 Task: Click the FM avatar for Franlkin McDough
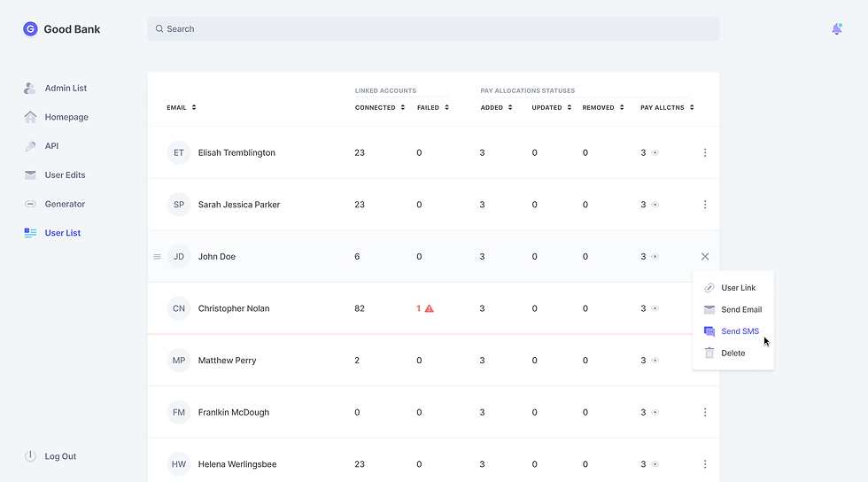coord(179,412)
